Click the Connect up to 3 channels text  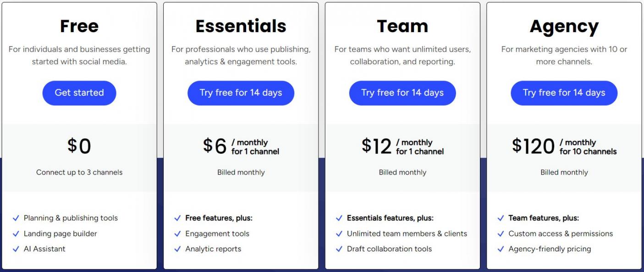(x=79, y=173)
